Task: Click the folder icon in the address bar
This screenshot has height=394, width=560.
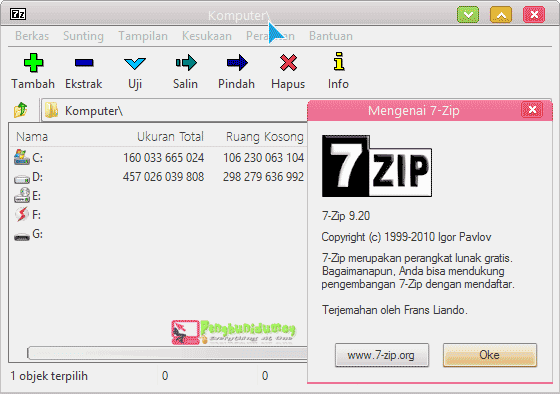Action: pyautogui.click(x=51, y=110)
